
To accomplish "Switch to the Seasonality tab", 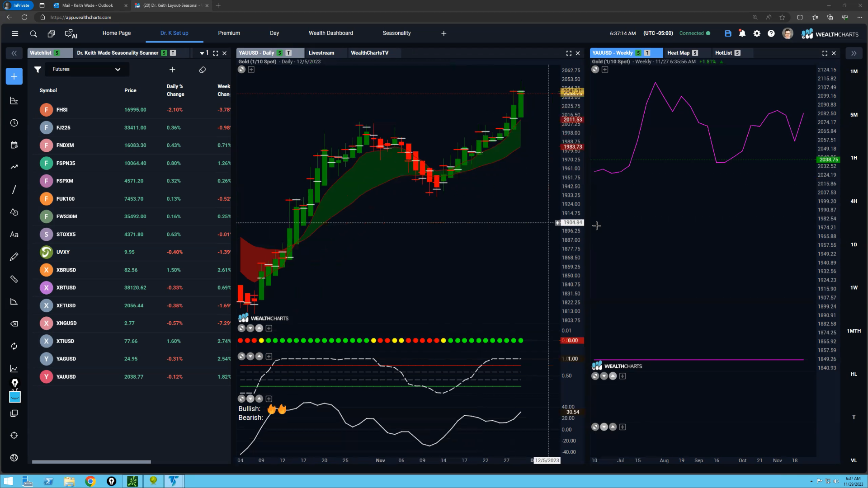I will [x=396, y=33].
